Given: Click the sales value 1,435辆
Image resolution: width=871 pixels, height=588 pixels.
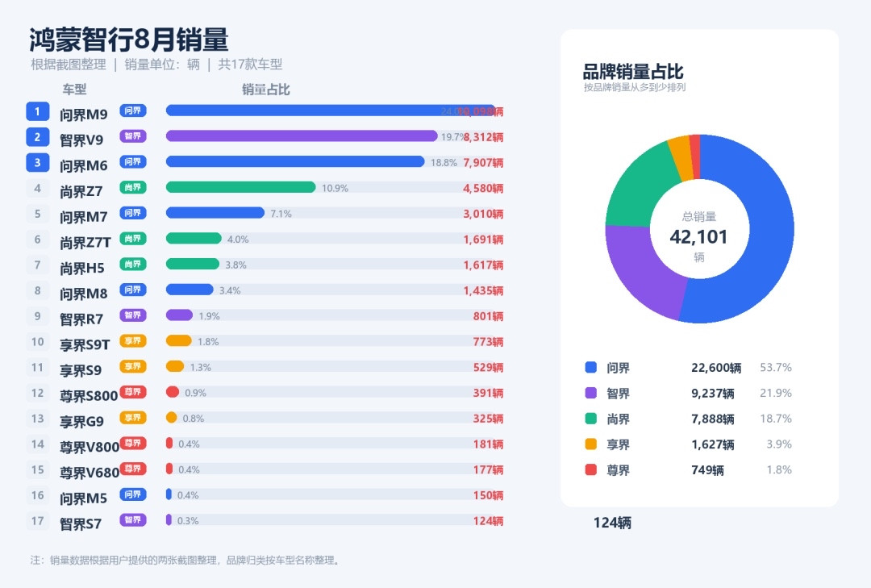Looking at the screenshot, I should click(483, 290).
